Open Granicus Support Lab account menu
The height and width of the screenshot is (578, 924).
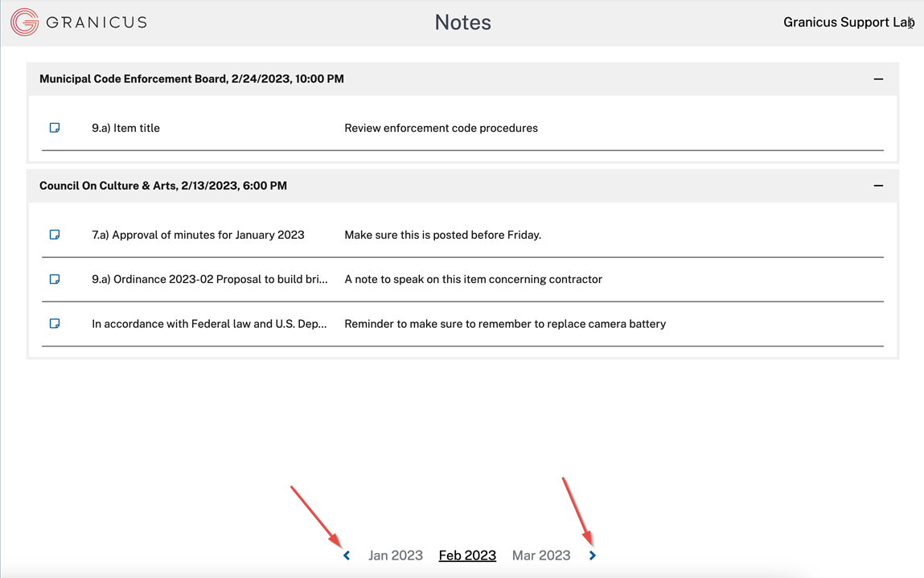point(848,23)
